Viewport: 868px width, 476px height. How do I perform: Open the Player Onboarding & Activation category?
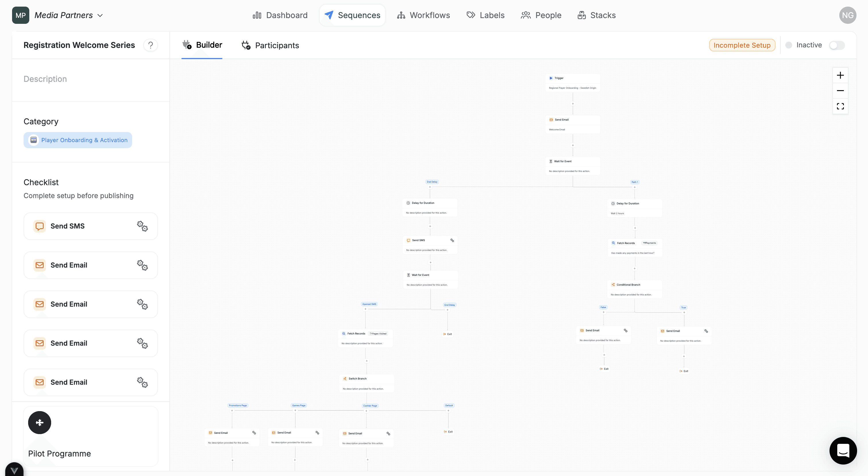[x=78, y=140]
